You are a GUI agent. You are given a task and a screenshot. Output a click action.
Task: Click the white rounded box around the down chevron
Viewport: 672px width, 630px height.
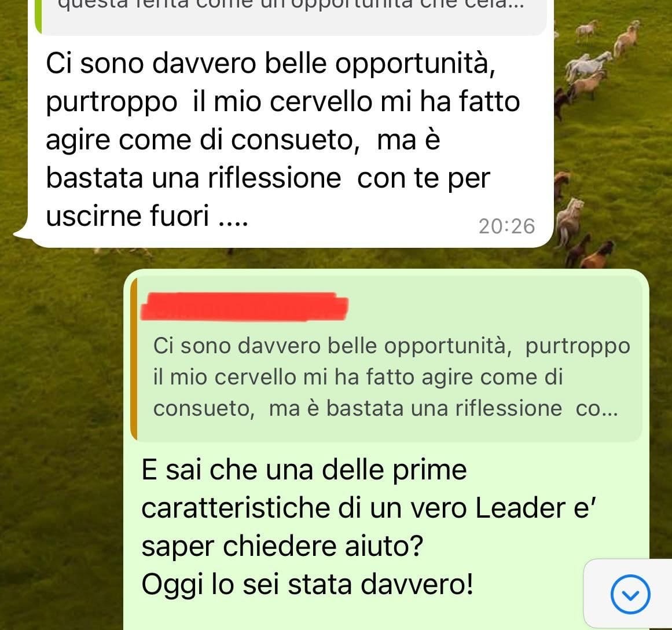click(x=628, y=595)
